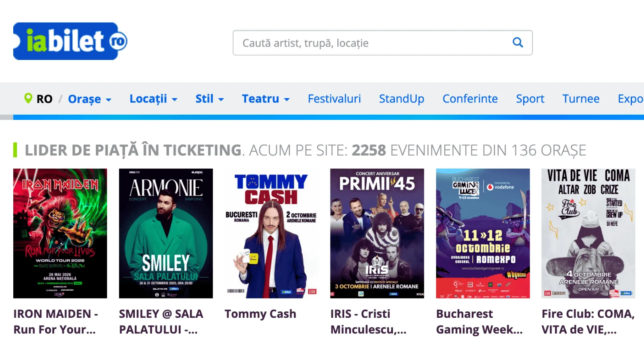Click the Fire Club: COMA event title
Screen dimensions: 644x362
pos(588,321)
